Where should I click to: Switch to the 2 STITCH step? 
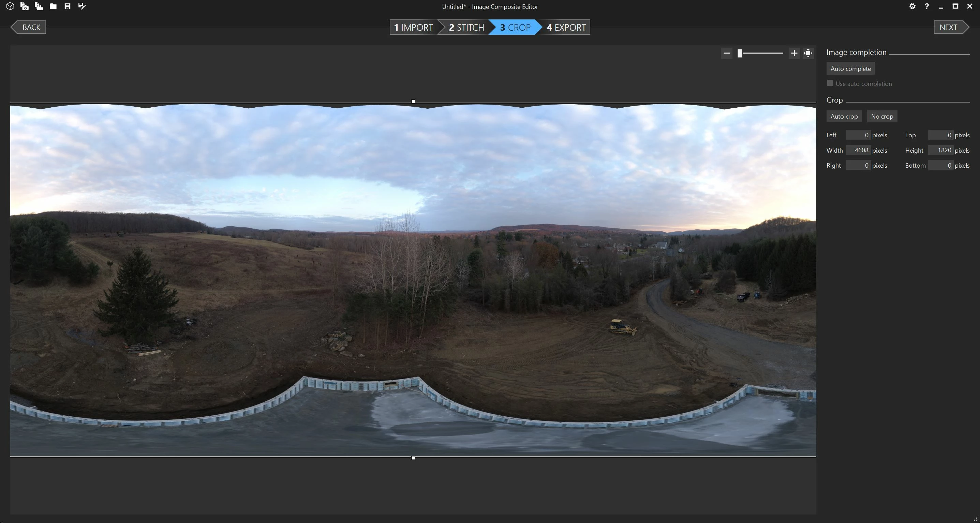pyautogui.click(x=466, y=27)
